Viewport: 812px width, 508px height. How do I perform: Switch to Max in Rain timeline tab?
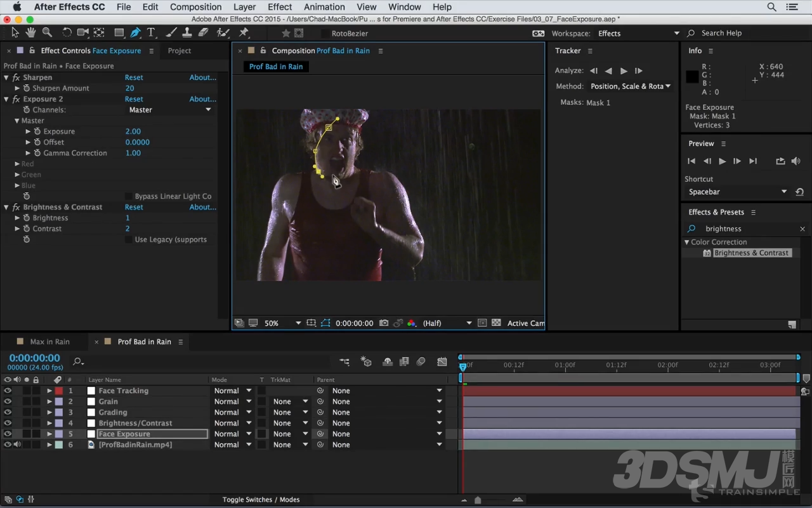coord(49,342)
